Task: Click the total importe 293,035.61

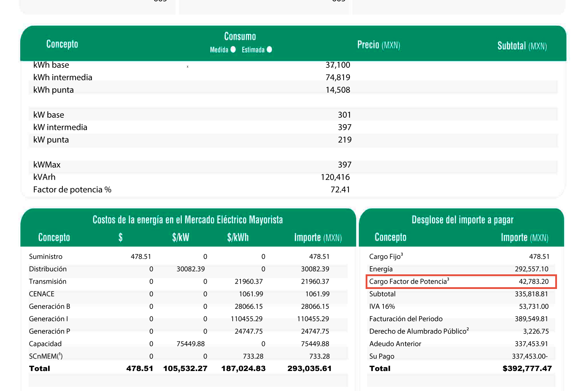Action: (309, 369)
